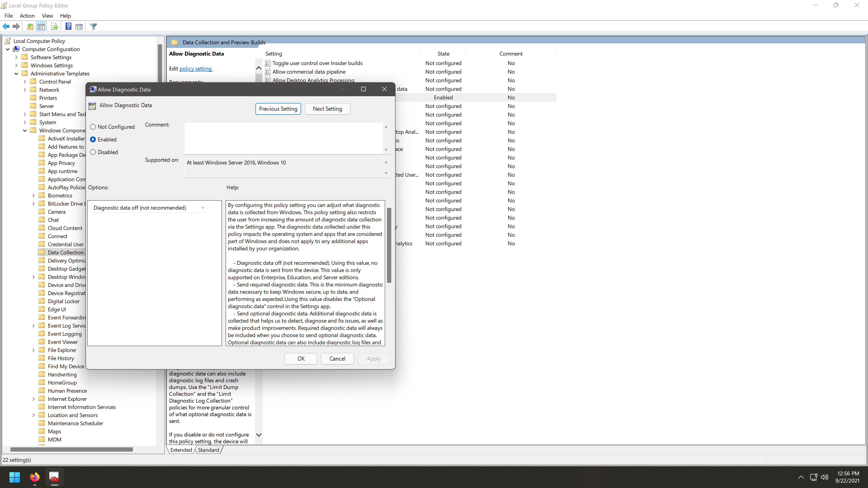Screen dimensions: 868x488
Task: Toggle the Show/Hide Console Tree icon
Action: tap(41, 26)
